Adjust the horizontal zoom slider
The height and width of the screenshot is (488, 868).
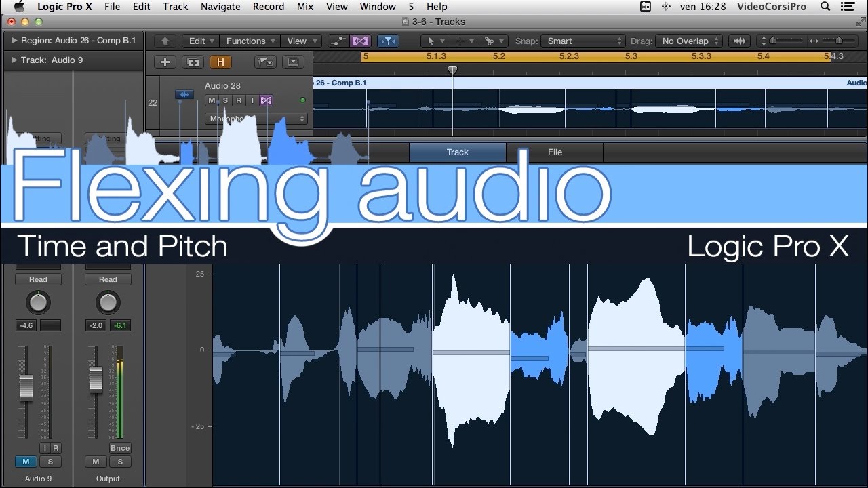(838, 41)
